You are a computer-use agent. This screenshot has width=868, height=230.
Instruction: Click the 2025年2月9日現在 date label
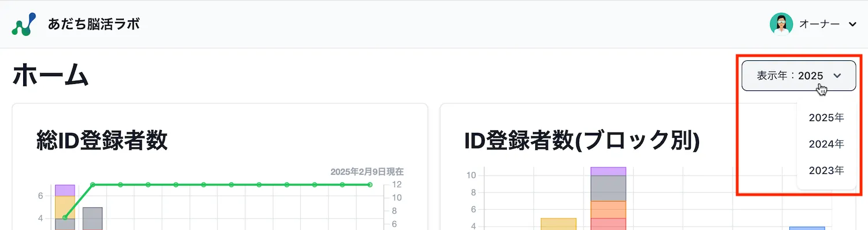tap(367, 171)
